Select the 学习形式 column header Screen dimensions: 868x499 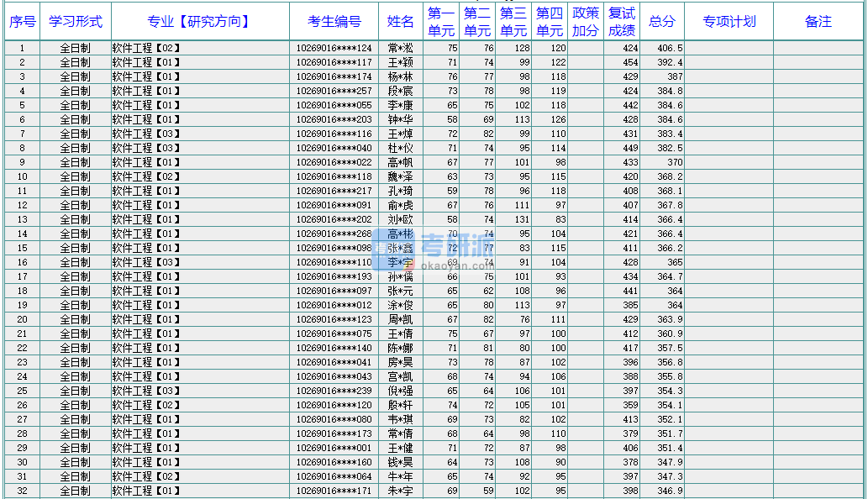pyautogui.click(x=76, y=22)
